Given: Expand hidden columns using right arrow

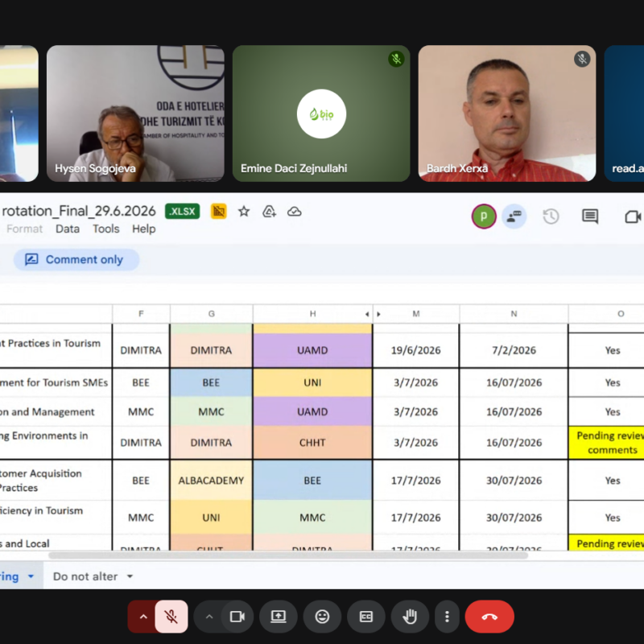Looking at the screenshot, I should tap(378, 314).
